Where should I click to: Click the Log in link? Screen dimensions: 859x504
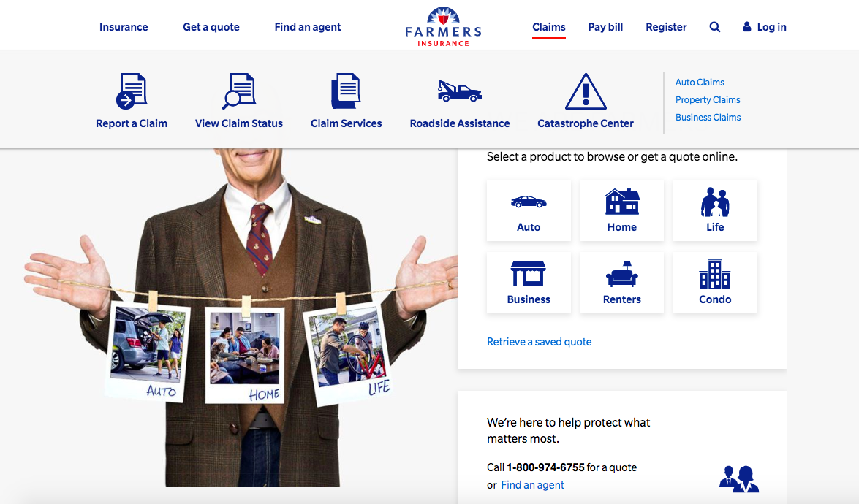764,27
